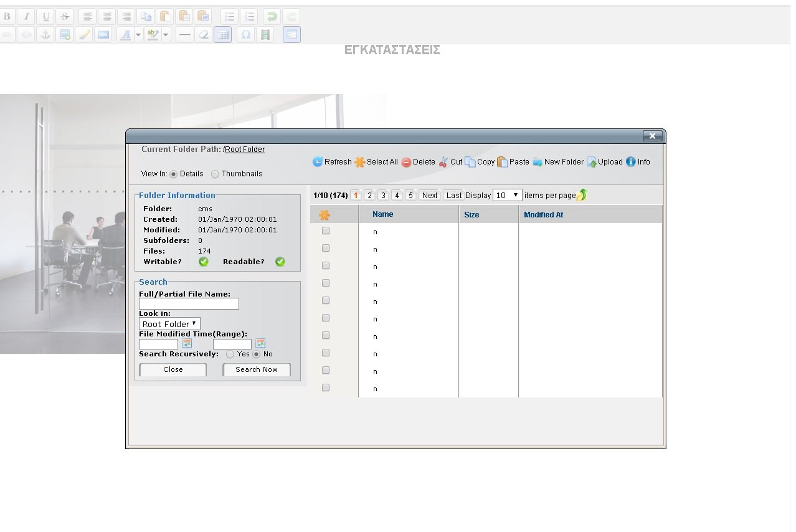
Task: Set Search Recursively to Yes
Action: pyautogui.click(x=230, y=354)
